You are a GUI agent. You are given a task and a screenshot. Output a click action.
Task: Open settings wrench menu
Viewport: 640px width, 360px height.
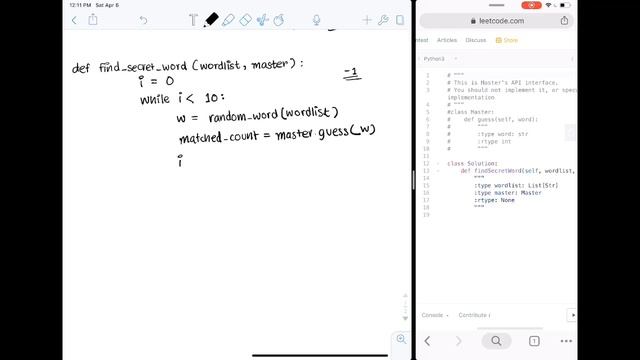tap(383, 20)
